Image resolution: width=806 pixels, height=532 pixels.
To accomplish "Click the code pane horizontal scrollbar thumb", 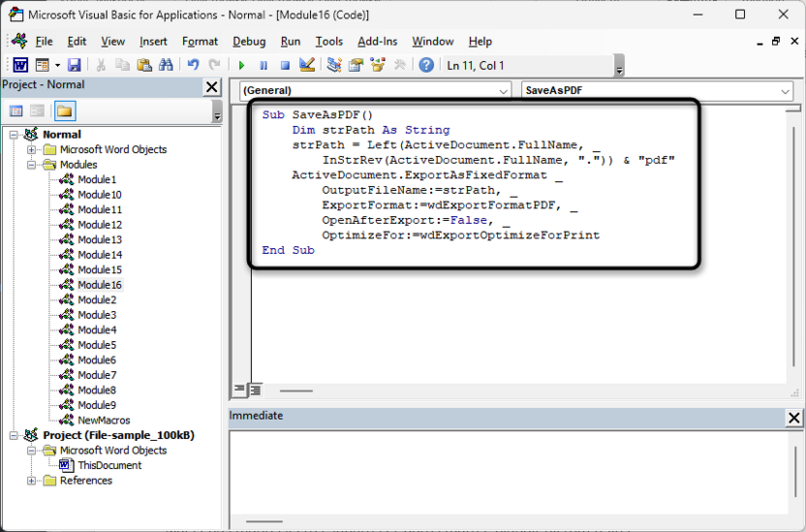I will pyautogui.click(x=296, y=391).
